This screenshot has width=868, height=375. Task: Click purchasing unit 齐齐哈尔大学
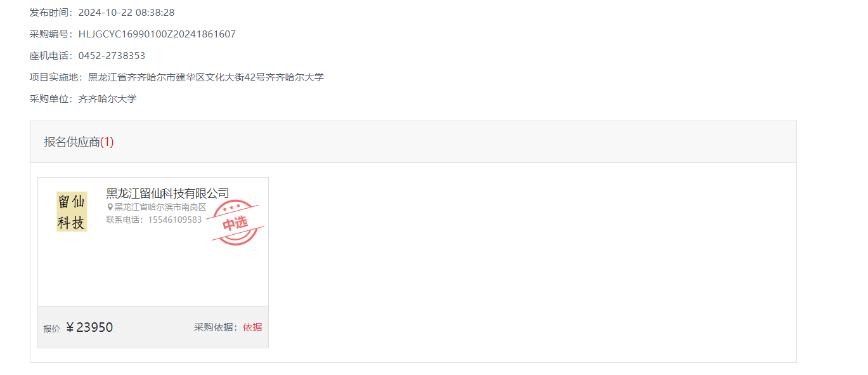[x=108, y=99]
